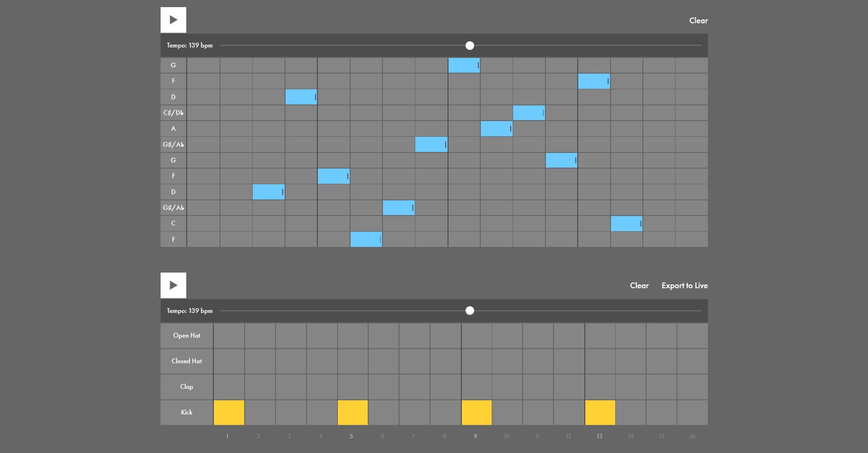Toggle off the Kick at step 9
Viewport: 868px width, 453px height.
477,412
